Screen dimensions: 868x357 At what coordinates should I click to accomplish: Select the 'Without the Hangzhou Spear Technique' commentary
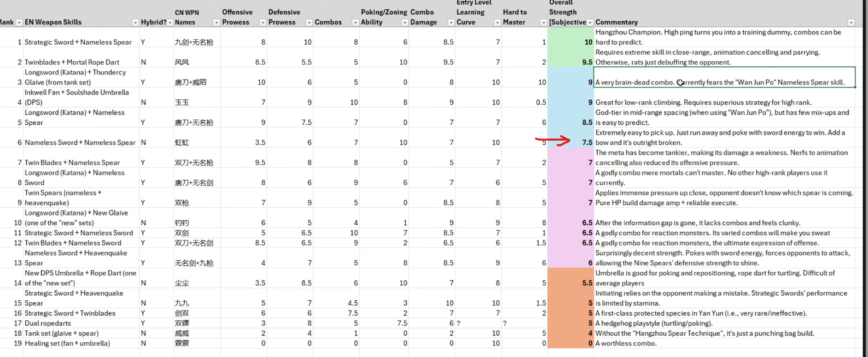(725, 334)
